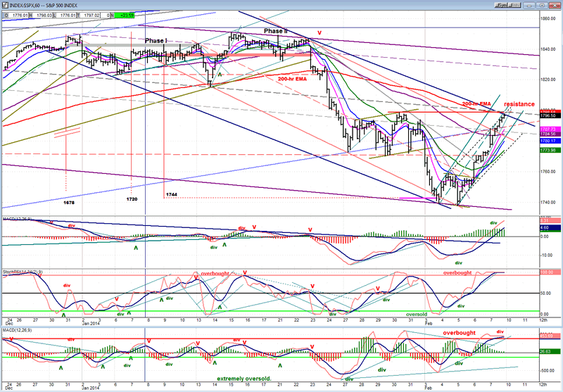Restore down the chart window
This screenshot has height=392, width=563.
pos(542,6)
